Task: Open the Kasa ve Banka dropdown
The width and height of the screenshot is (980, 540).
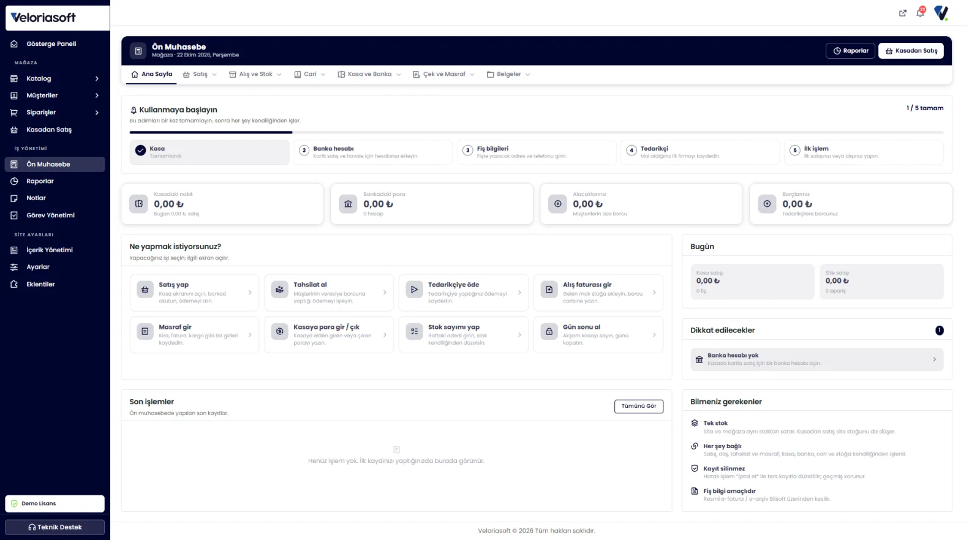Action: point(369,74)
